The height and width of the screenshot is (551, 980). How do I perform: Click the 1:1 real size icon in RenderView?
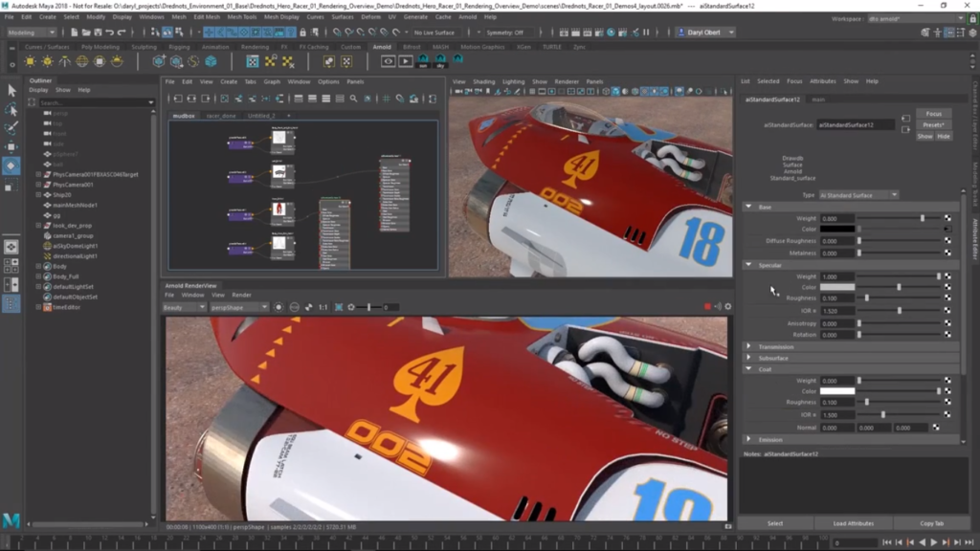[x=323, y=307]
